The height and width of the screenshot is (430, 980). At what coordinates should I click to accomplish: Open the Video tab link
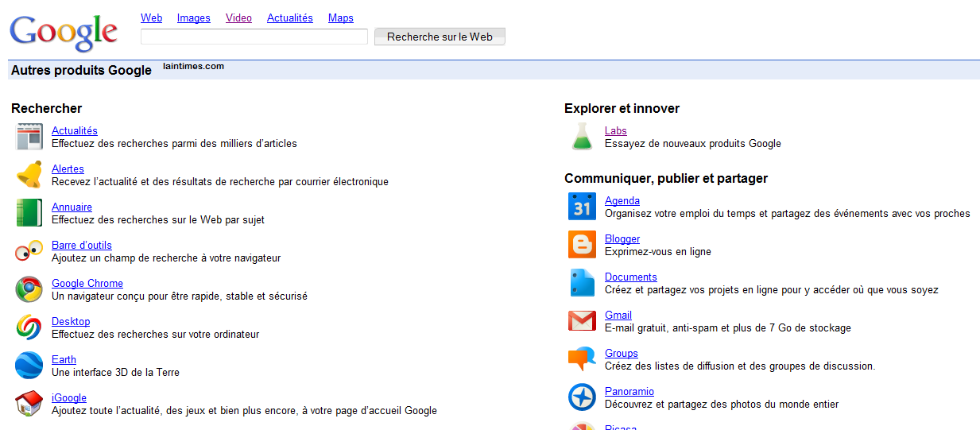pos(238,17)
